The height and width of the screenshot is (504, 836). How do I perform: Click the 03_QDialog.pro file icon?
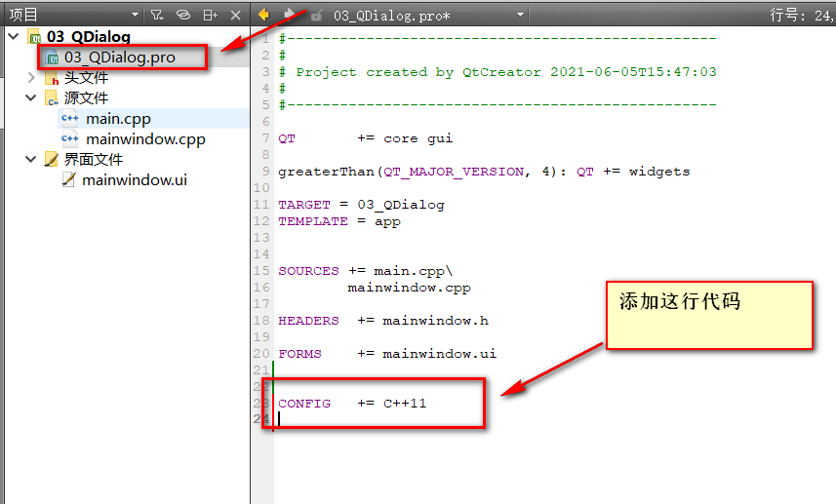[x=53, y=58]
